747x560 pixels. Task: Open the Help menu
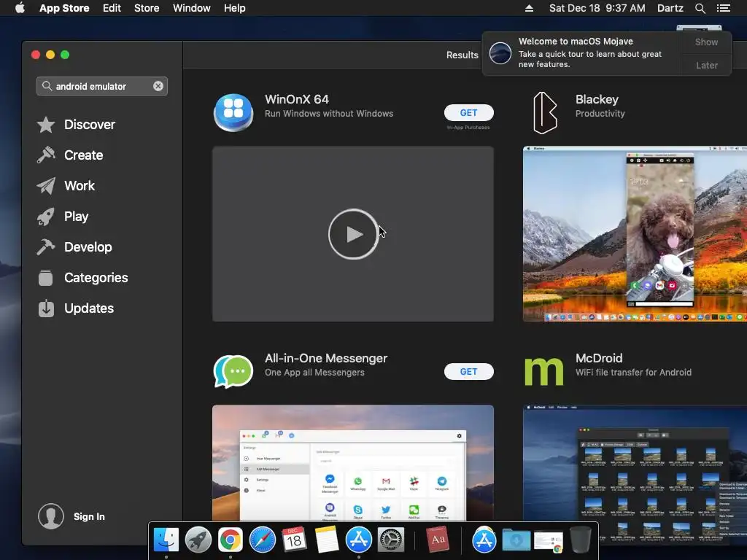tap(235, 8)
